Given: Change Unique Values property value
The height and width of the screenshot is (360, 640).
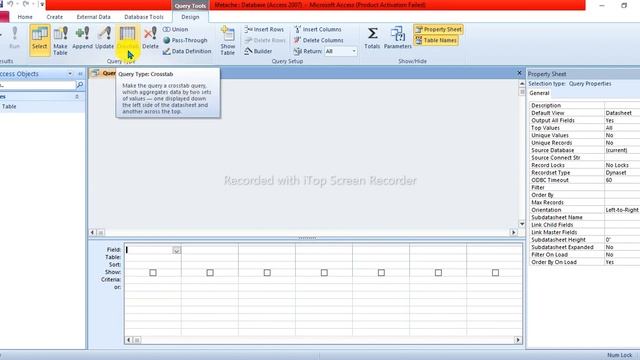Looking at the screenshot, I should pyautogui.click(x=622, y=135).
